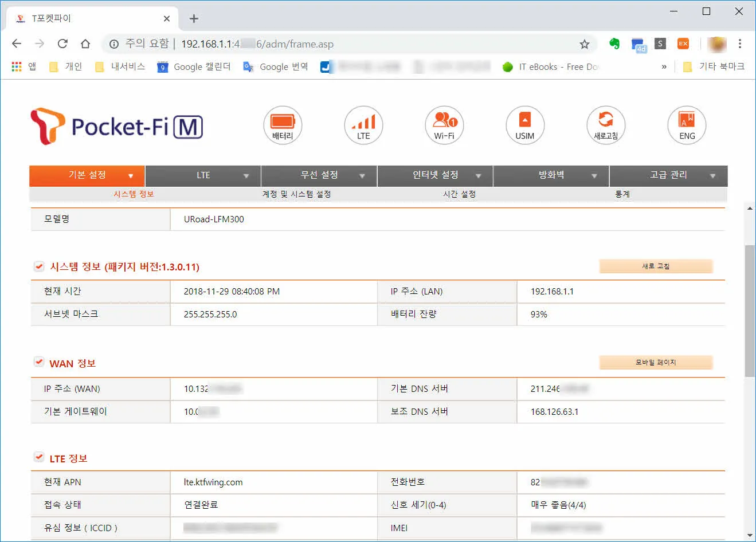756x542 pixels.
Task: Click the Pocket-Fi M logo
Action: coord(117,126)
